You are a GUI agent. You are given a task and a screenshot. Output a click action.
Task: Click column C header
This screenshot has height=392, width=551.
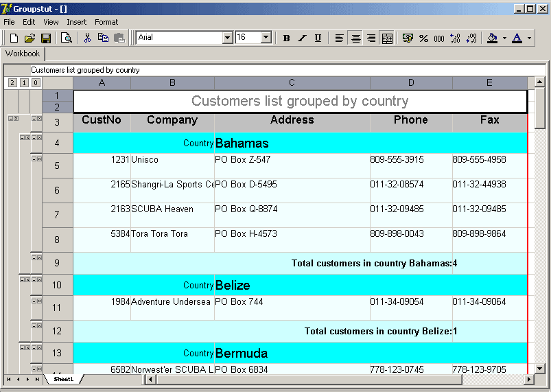coord(292,83)
